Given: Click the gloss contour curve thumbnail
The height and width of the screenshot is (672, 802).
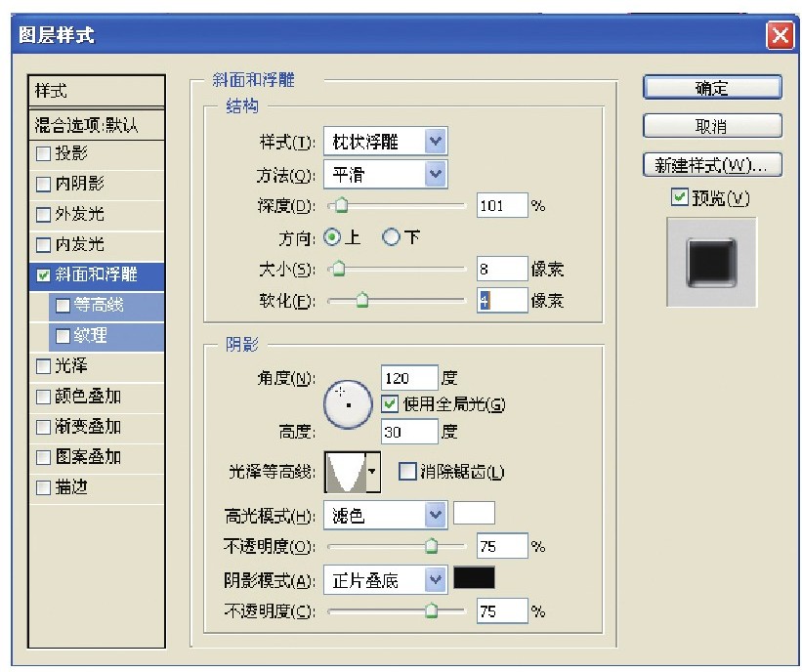Looking at the screenshot, I should click(x=346, y=472).
